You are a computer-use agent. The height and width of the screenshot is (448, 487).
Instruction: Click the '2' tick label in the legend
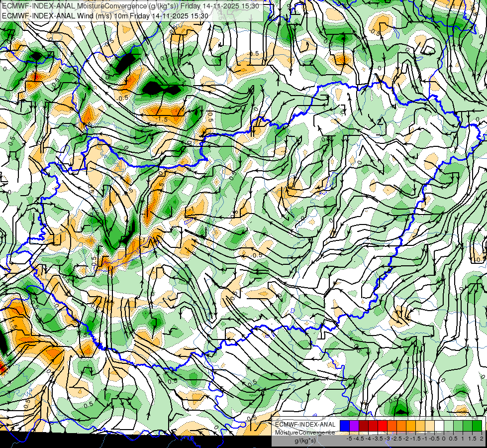pos(482,439)
